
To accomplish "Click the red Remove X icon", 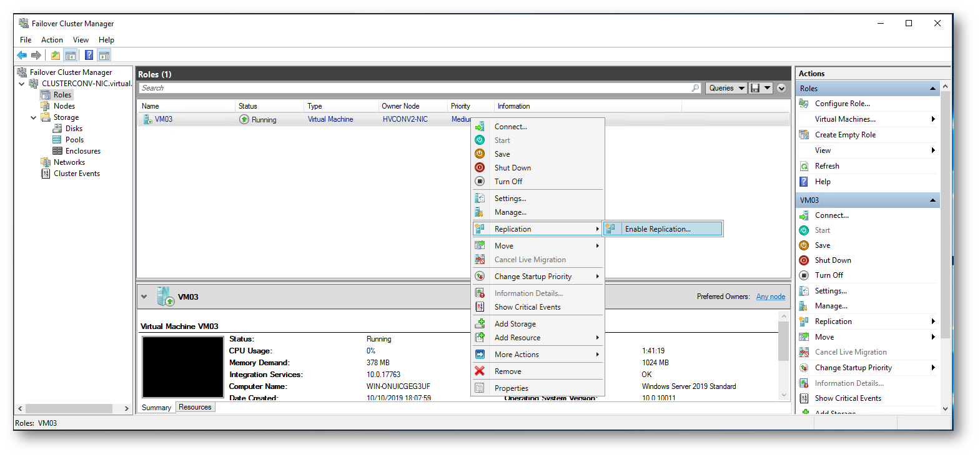I will pos(480,371).
